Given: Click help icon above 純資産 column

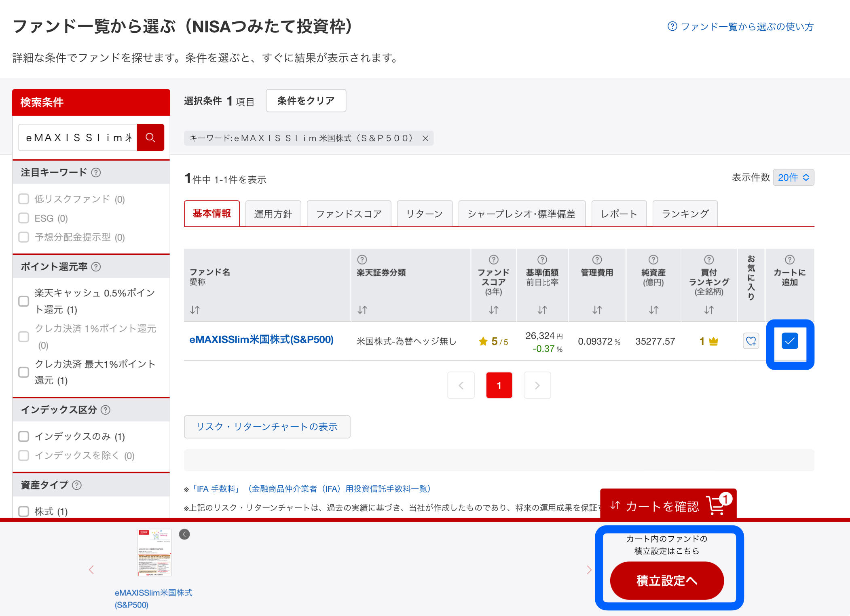Looking at the screenshot, I should [x=653, y=260].
